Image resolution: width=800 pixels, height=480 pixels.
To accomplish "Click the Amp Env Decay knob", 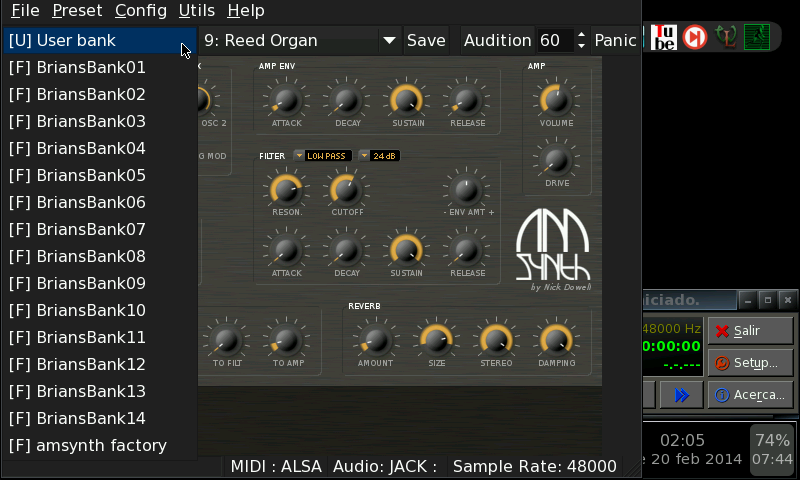I will click(x=347, y=100).
